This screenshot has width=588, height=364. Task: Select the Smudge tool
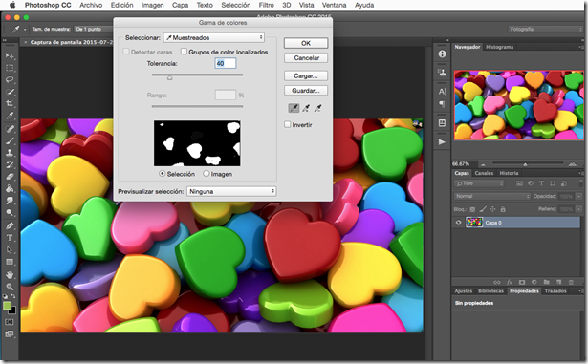click(x=10, y=201)
